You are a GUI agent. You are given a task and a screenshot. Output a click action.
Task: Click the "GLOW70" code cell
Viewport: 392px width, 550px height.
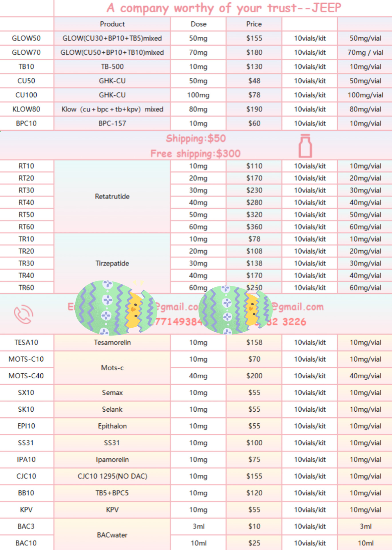point(26,52)
